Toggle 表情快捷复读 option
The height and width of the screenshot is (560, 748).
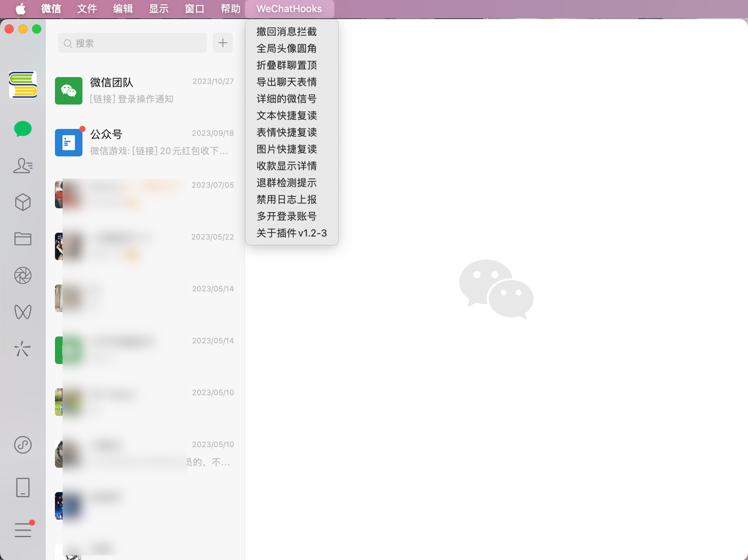coord(292,132)
